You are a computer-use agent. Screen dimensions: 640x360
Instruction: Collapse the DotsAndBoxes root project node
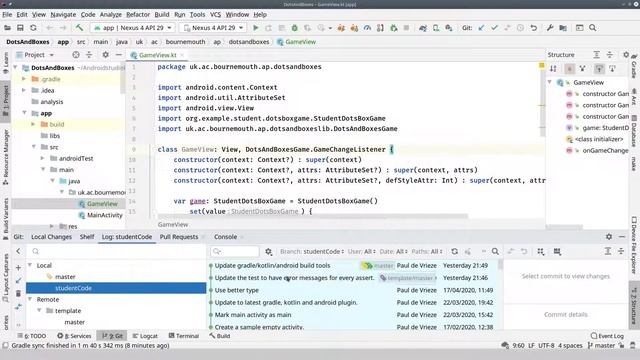(16, 67)
